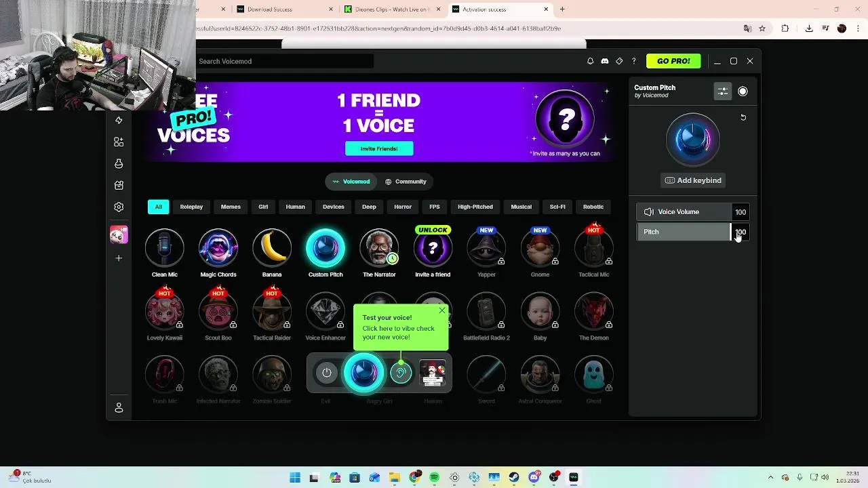Filter voices by Roleplay
This screenshot has width=868, height=488.
[191, 207]
